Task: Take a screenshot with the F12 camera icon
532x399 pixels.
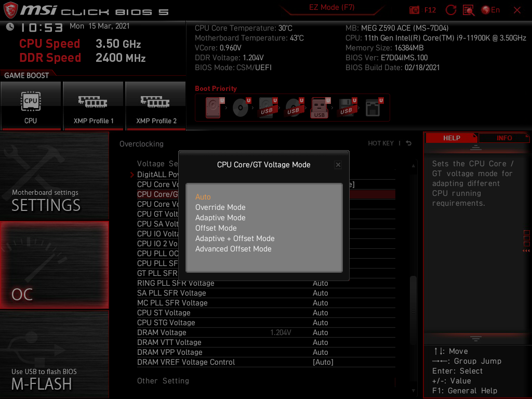Action: tap(414, 10)
